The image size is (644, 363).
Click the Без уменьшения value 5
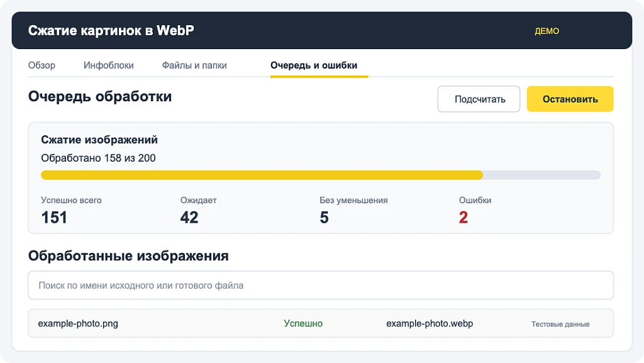click(324, 218)
